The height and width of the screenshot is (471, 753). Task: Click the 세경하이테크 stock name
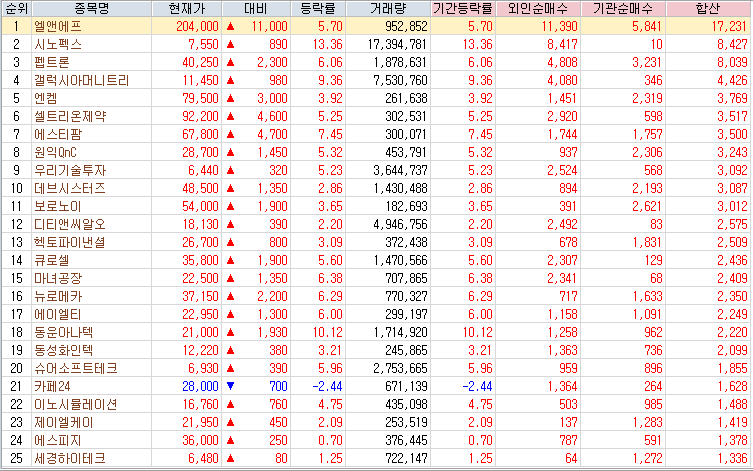click(70, 459)
